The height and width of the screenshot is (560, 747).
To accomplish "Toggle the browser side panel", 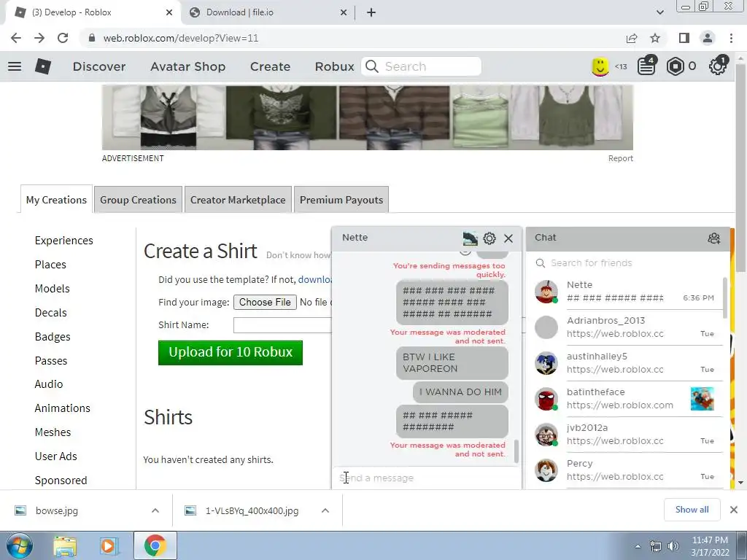I will point(684,38).
